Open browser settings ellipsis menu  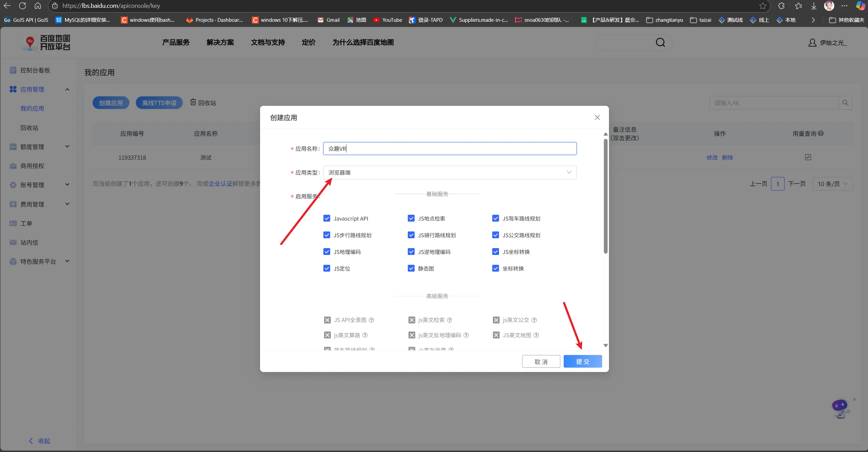[x=845, y=6]
